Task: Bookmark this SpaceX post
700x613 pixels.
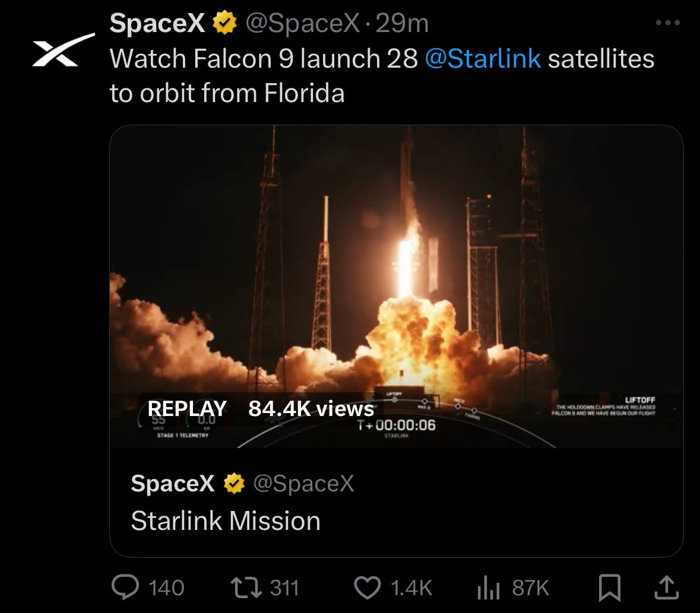Action: (x=609, y=587)
